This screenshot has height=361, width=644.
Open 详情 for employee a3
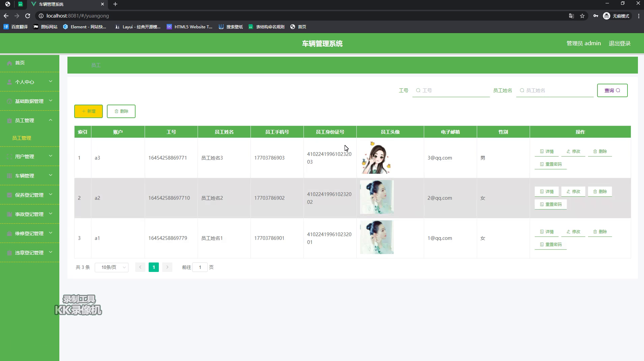(547, 151)
